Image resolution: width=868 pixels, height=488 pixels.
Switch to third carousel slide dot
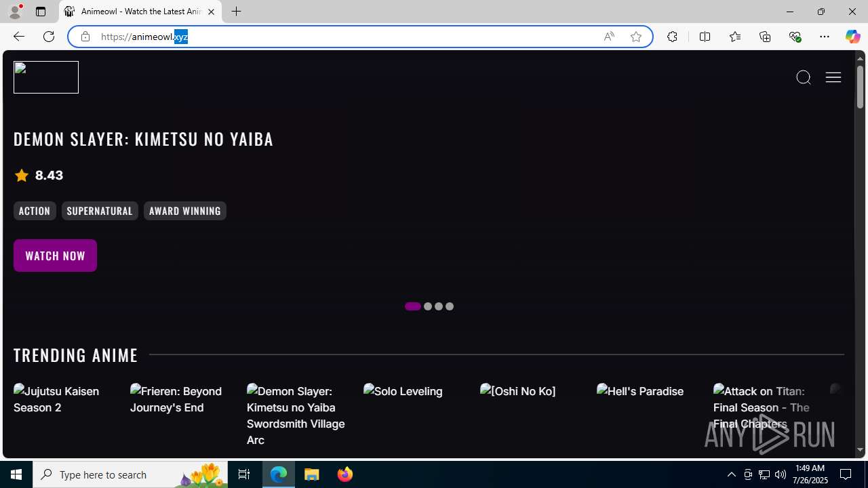point(439,306)
